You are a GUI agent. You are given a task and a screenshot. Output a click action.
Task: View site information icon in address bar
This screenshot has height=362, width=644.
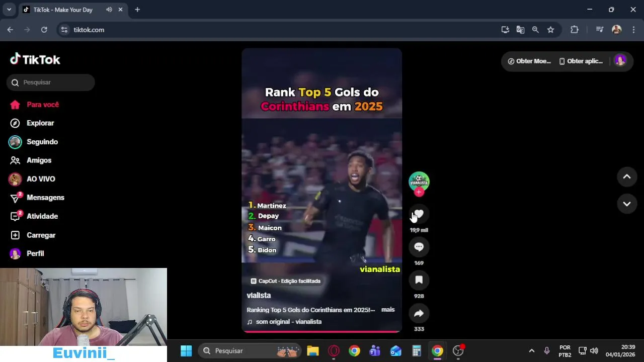coord(64,30)
